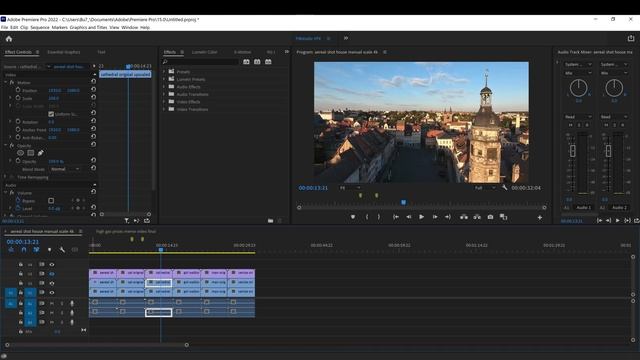This screenshot has width=640, height=360.
Task: Click the first channel volume fader in the mixer
Action: point(573,151)
